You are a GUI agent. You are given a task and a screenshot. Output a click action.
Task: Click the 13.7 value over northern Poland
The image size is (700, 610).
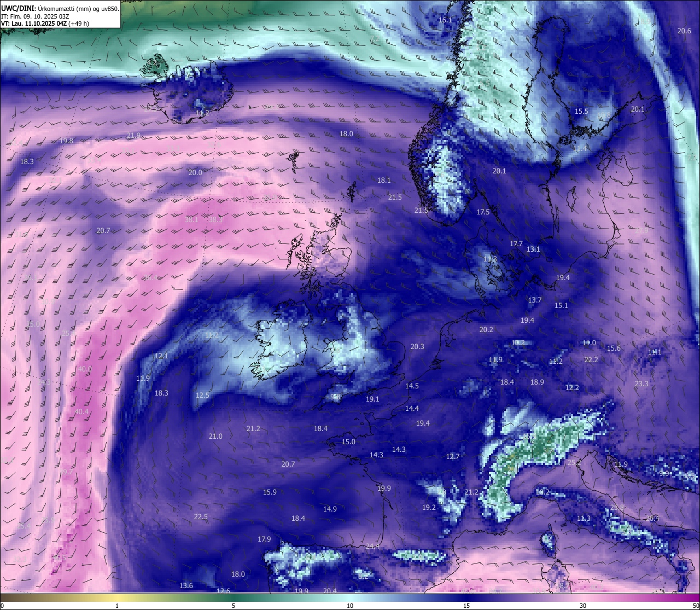point(534,300)
